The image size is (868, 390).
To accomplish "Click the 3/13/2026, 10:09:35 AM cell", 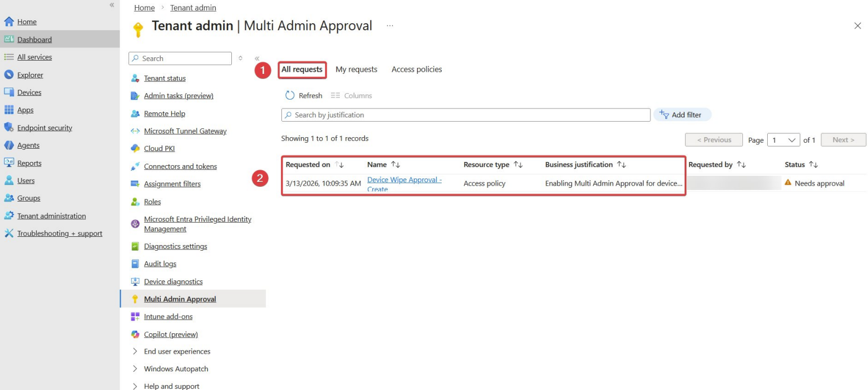I will pyautogui.click(x=323, y=183).
